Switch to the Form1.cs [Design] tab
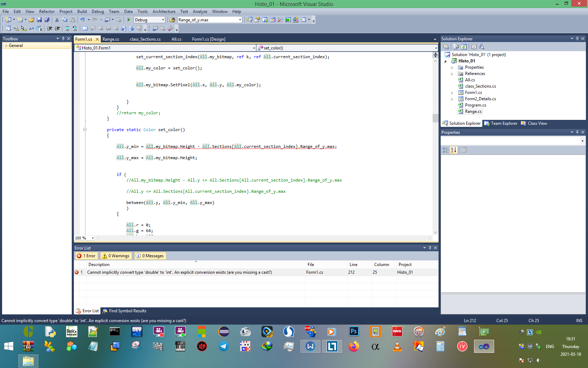 pyautogui.click(x=209, y=39)
